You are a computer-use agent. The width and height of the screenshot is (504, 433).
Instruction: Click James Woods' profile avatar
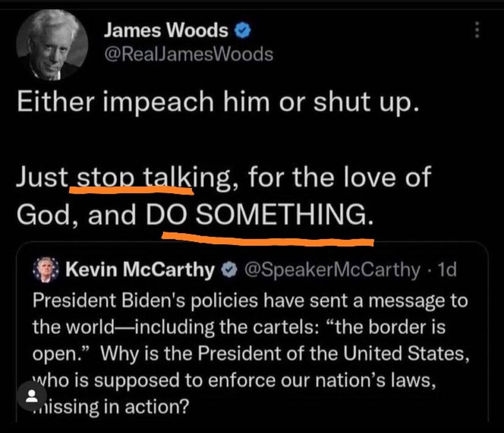[x=52, y=45]
